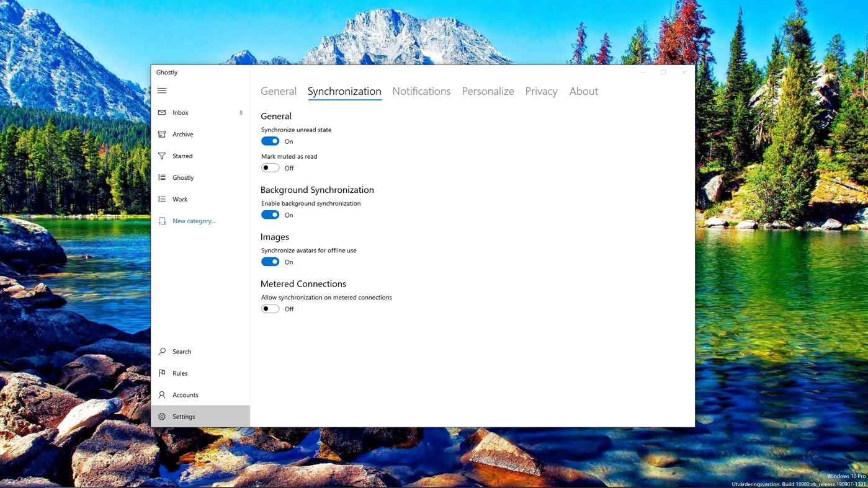This screenshot has height=488, width=868.
Task: Open Search via the magnifier icon
Action: pos(162,352)
